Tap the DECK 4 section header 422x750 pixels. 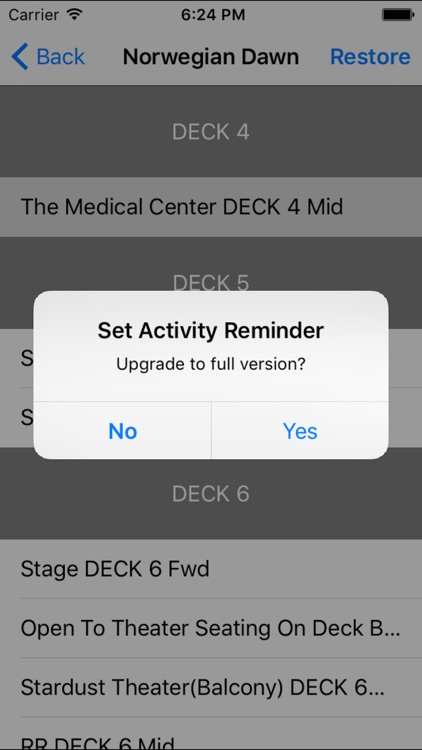tap(211, 132)
